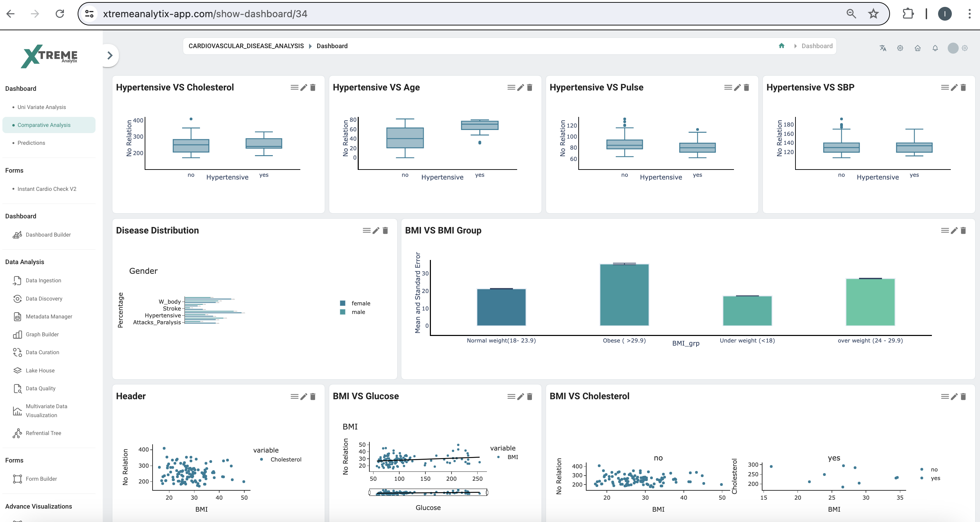Edit the Disease Distribution chart

coord(376,230)
